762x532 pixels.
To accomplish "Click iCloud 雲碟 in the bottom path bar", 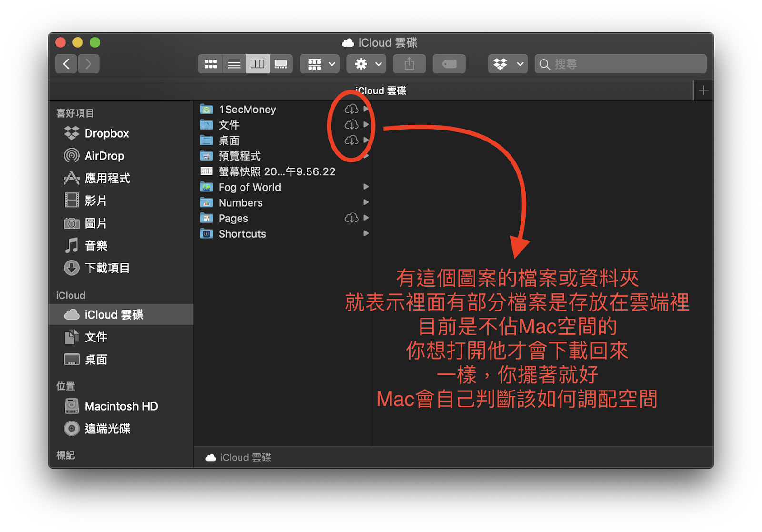I will point(238,457).
